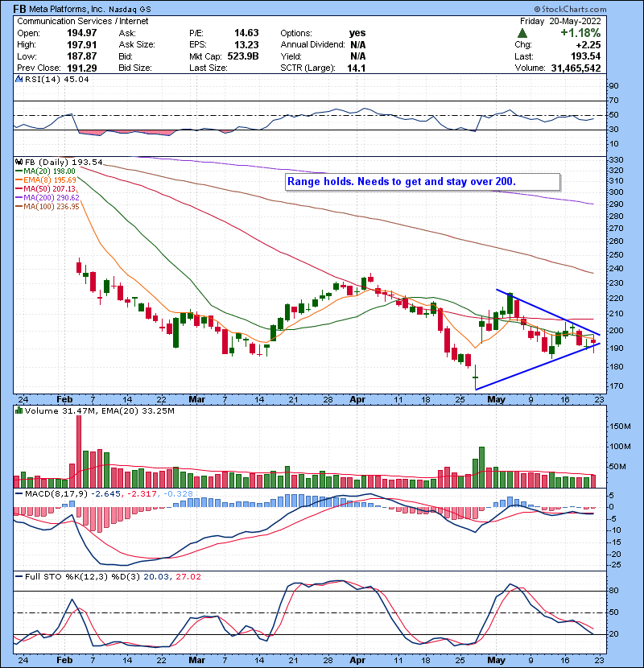Click the RSI 30 level axis label

pos(613,130)
